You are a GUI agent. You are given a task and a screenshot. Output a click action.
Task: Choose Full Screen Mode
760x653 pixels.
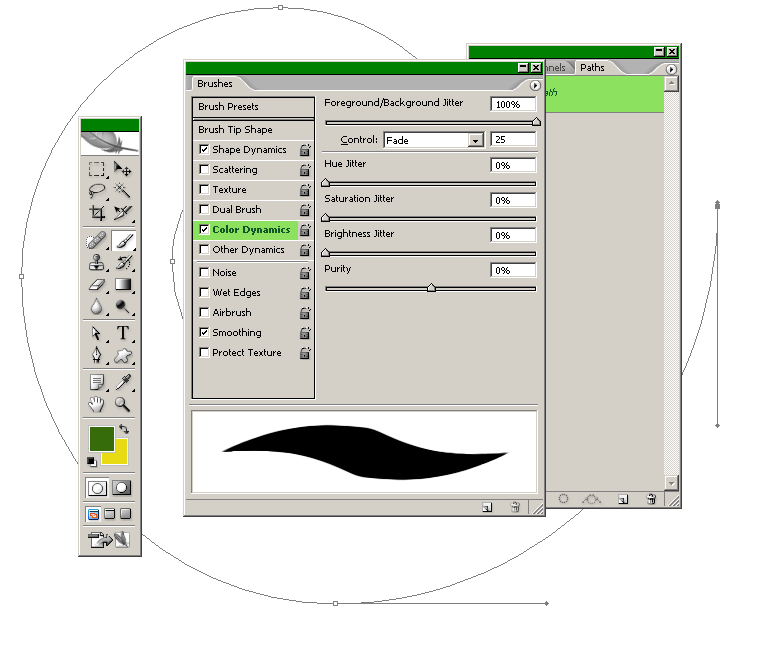[x=126, y=514]
